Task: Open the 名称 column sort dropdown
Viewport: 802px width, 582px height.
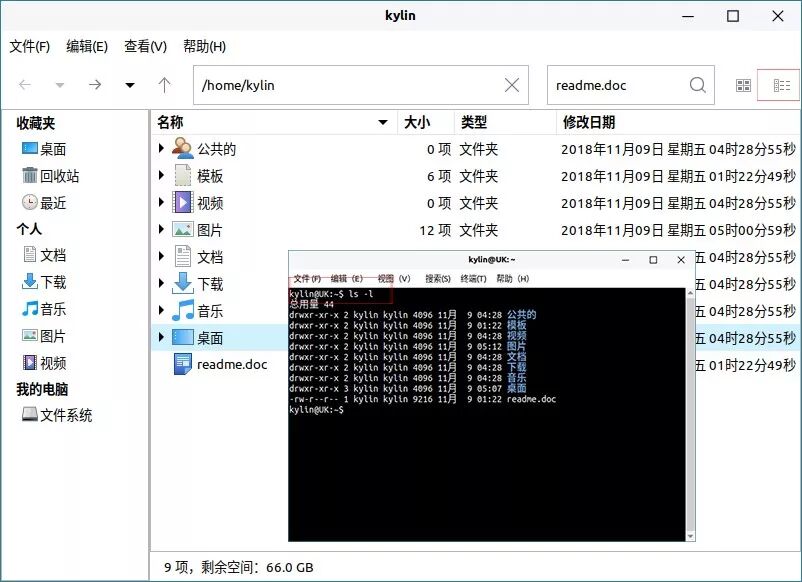Action: (x=381, y=121)
